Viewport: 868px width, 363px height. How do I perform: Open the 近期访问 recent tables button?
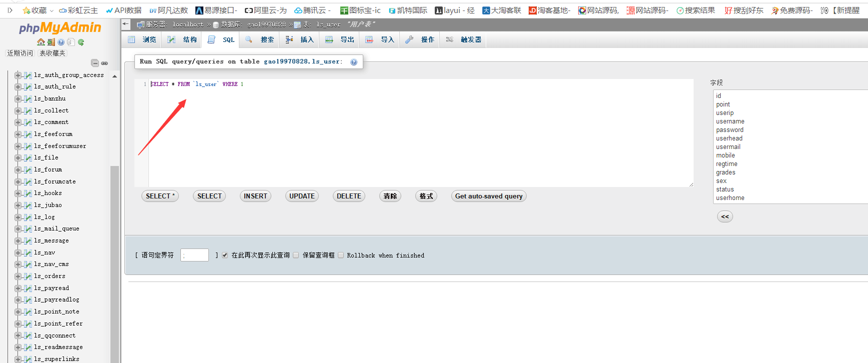[x=20, y=53]
